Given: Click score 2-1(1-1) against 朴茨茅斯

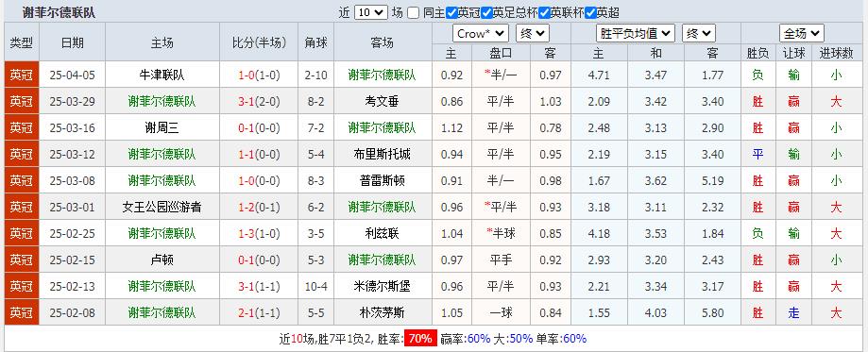Looking at the screenshot, I should pyautogui.click(x=259, y=313).
